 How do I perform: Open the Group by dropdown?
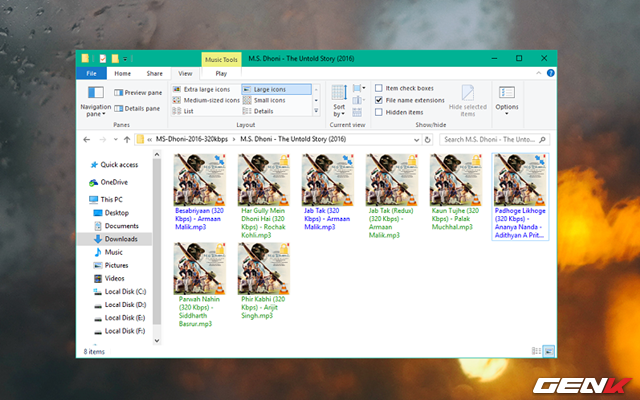click(x=358, y=89)
